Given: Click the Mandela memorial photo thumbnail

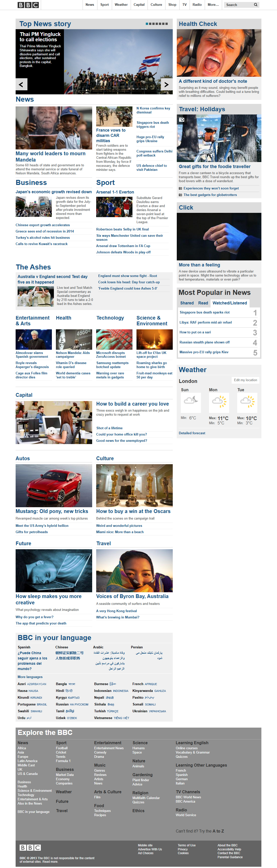Looking at the screenshot, I should coord(54,128).
